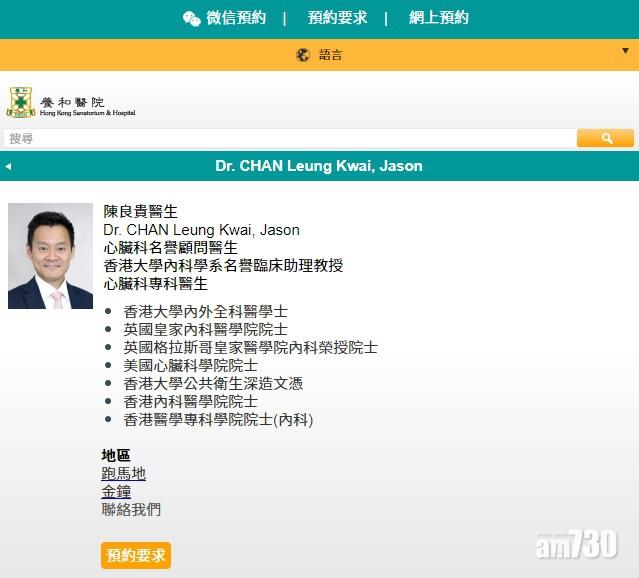Click the am730 watermark logo
Viewport: 639px width, 578px height.
[x=577, y=545]
